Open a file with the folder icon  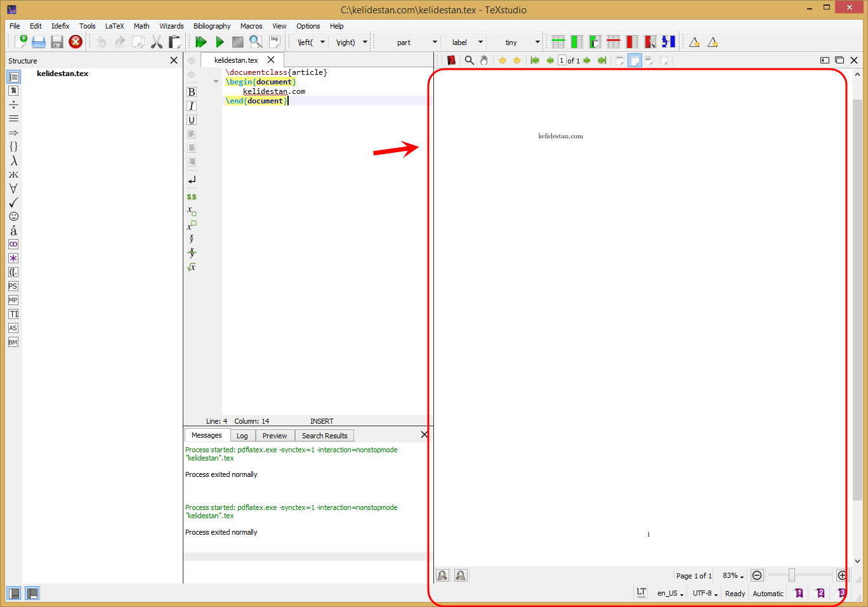[x=39, y=42]
